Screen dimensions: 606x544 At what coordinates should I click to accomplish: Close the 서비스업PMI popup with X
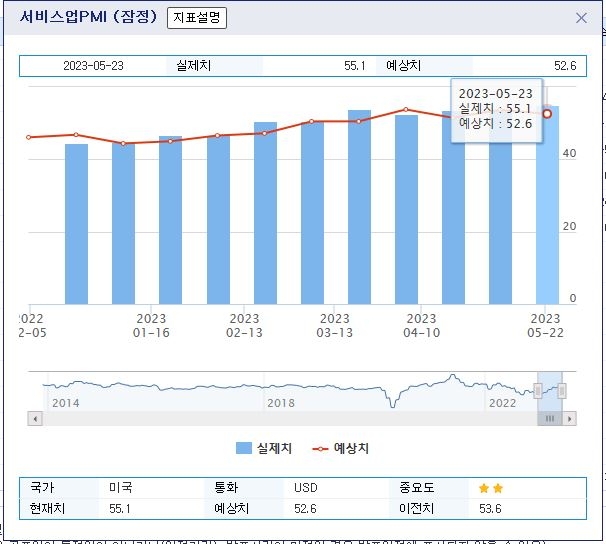point(581,18)
